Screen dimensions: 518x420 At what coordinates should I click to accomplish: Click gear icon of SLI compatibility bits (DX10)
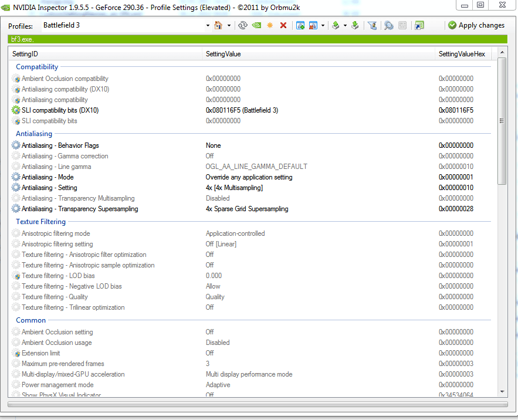click(16, 110)
